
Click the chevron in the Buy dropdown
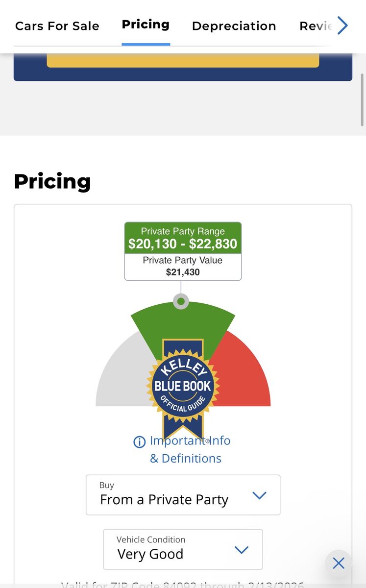tap(259, 495)
